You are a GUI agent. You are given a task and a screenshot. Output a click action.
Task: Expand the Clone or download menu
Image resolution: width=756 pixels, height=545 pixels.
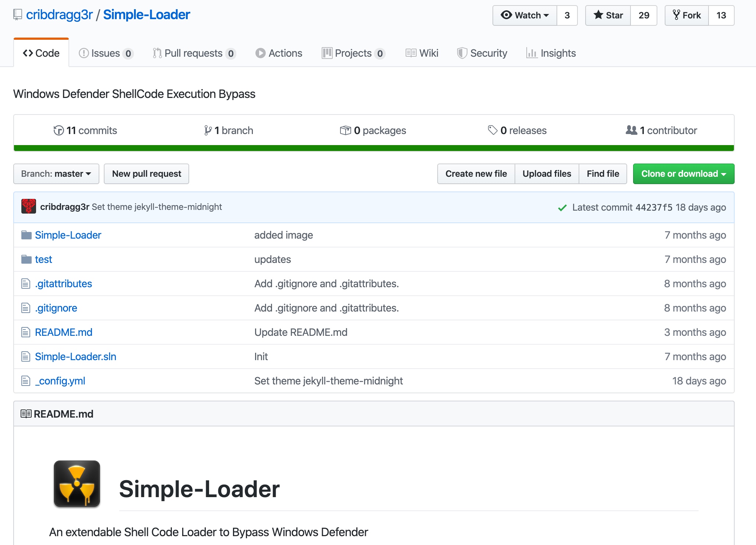683,174
